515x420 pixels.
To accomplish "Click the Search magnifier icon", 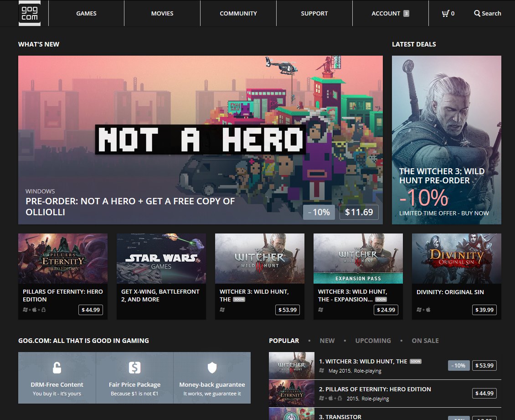I will (x=477, y=14).
